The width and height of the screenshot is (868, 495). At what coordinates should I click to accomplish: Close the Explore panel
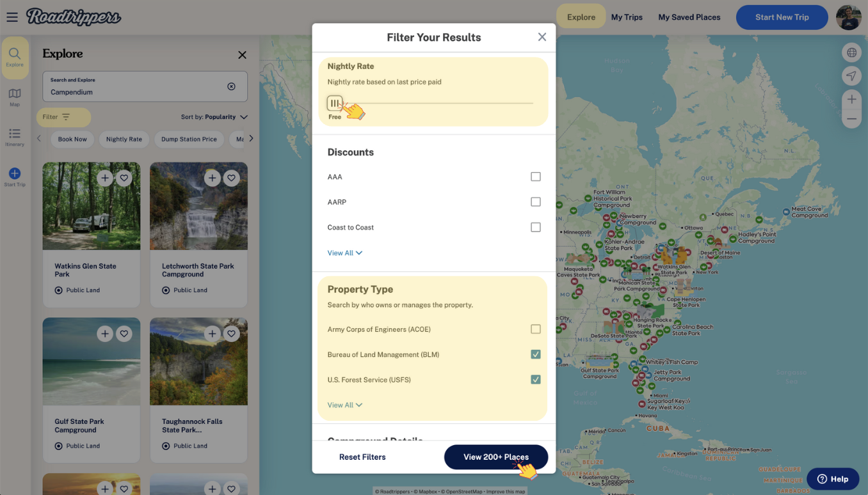click(242, 55)
